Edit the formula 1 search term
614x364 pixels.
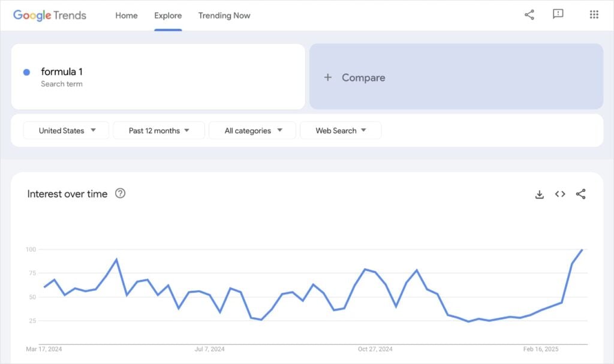pos(62,71)
